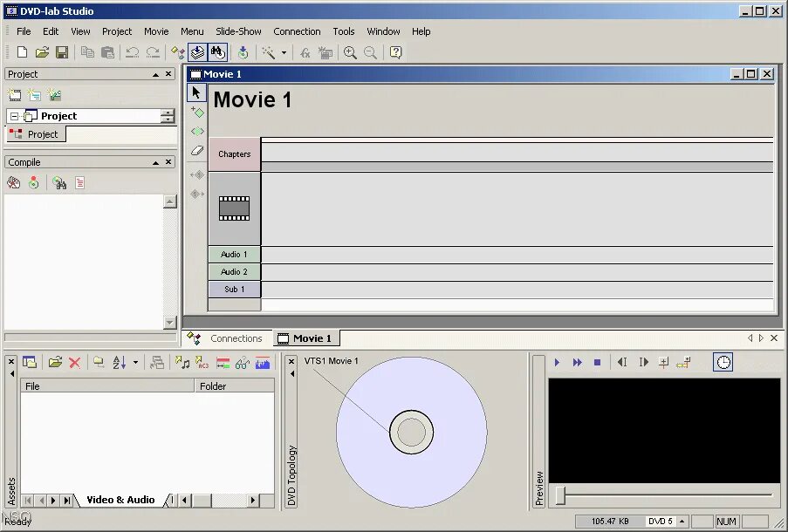788x532 pixels.
Task: Click the File column header
Action: [107, 385]
